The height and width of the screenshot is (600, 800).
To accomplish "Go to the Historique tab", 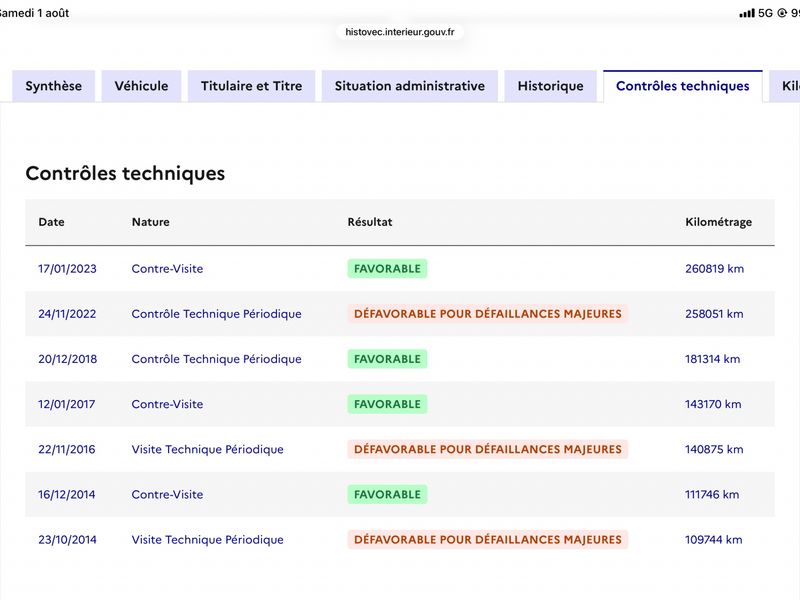I will (x=551, y=86).
